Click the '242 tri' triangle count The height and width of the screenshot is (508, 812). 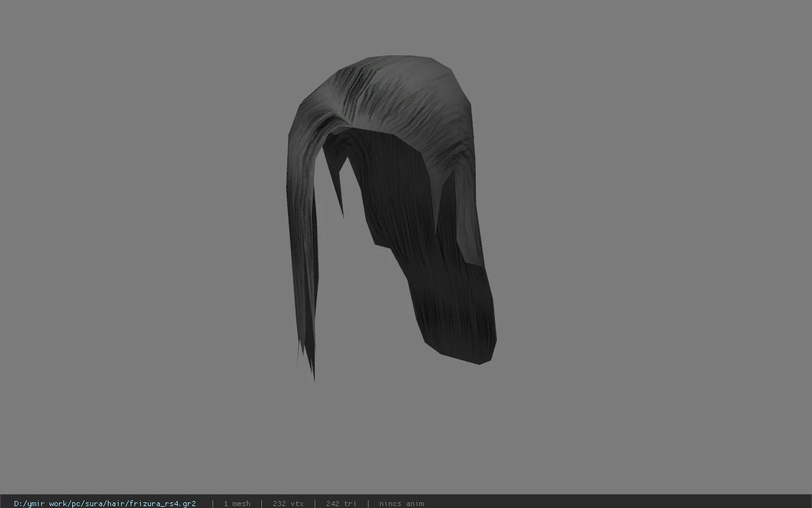pyautogui.click(x=341, y=504)
